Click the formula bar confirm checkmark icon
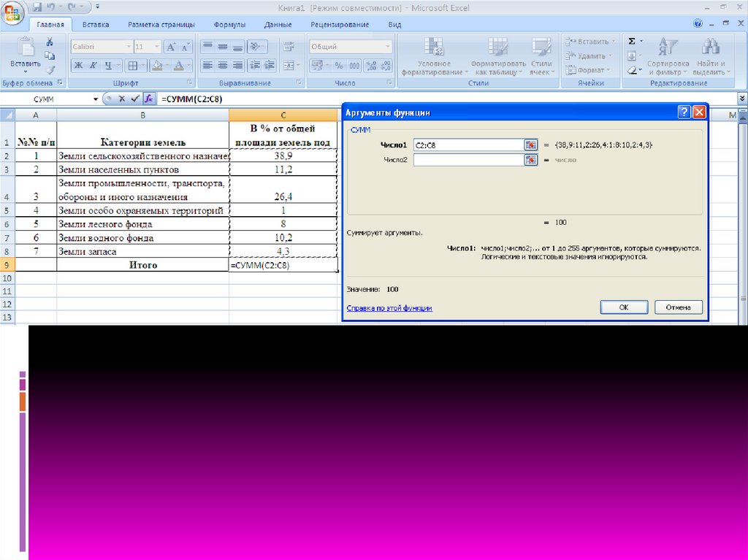 (x=135, y=99)
